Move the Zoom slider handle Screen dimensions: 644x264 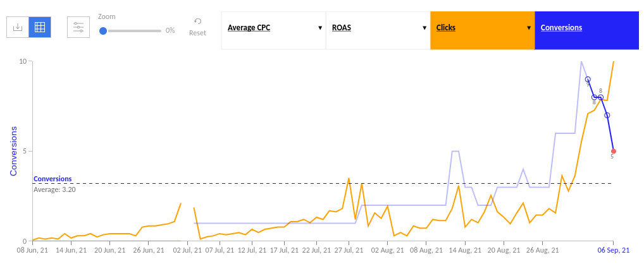(x=102, y=31)
